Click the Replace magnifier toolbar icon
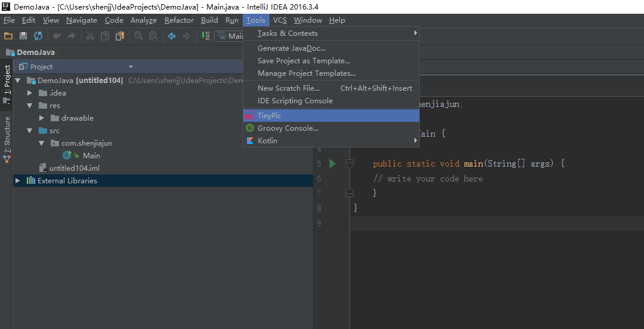 point(153,36)
